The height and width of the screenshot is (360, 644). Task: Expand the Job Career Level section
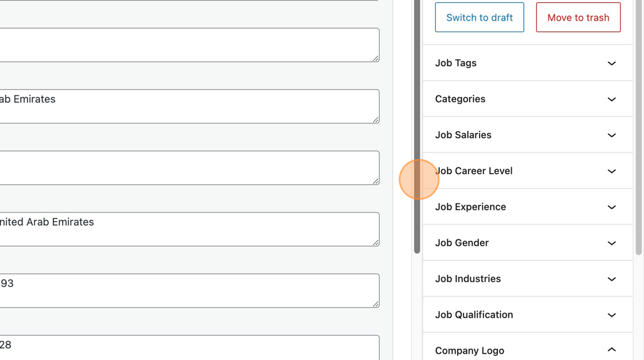click(527, 171)
